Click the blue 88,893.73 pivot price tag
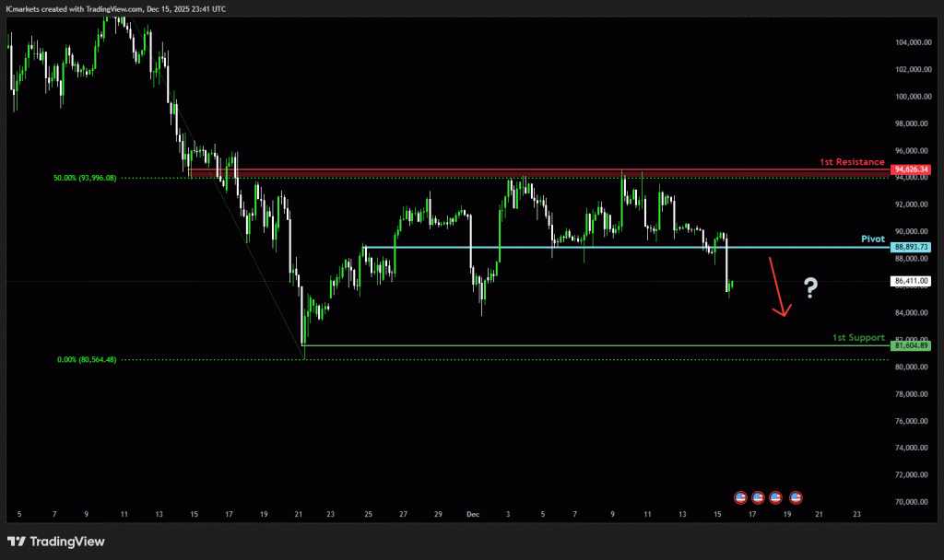The image size is (944, 560). point(911,248)
